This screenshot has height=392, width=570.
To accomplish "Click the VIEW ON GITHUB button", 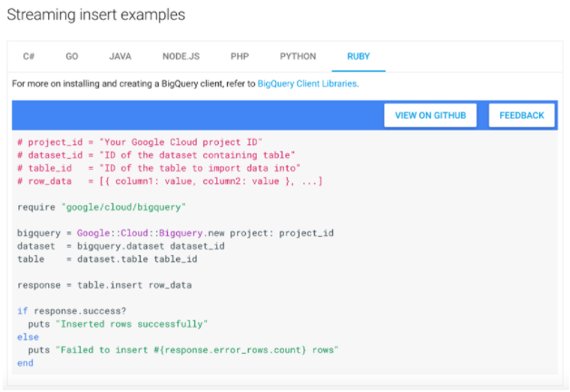I will [430, 115].
